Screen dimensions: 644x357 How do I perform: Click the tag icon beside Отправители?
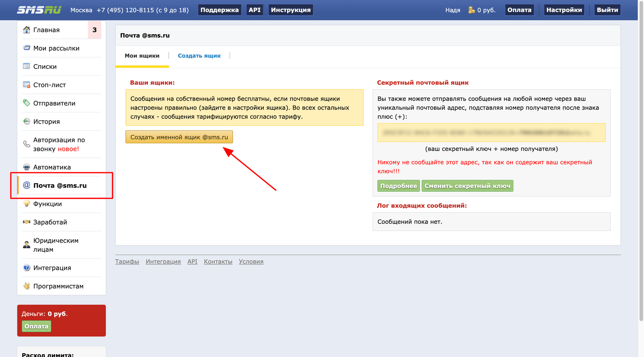click(26, 103)
